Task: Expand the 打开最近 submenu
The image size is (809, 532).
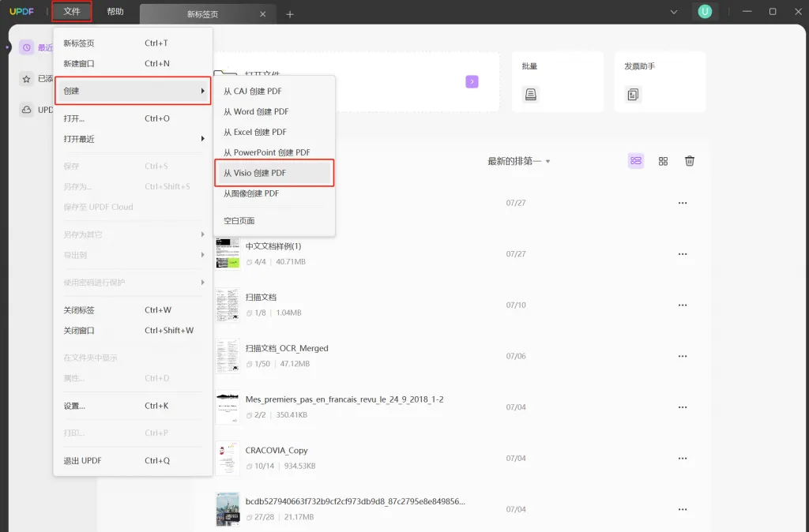Action: [133, 139]
